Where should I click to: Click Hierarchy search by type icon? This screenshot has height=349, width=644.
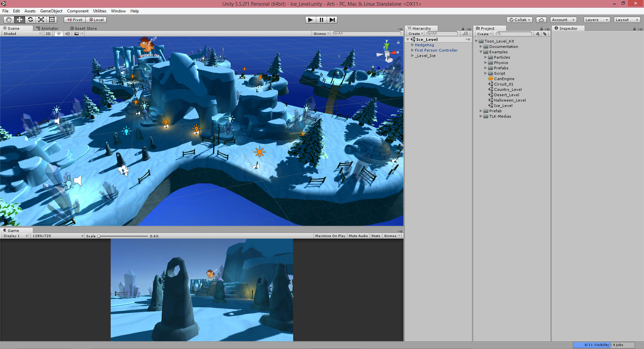(x=465, y=34)
